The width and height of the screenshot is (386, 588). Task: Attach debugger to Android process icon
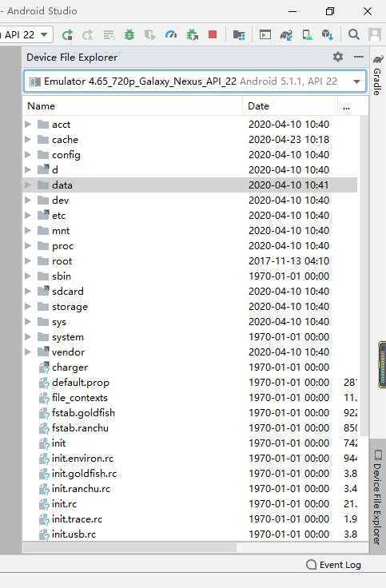[x=192, y=35]
